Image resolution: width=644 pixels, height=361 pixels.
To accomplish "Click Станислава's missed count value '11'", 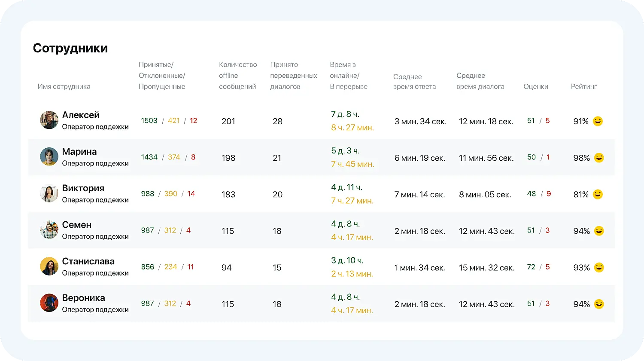I will point(190,267).
